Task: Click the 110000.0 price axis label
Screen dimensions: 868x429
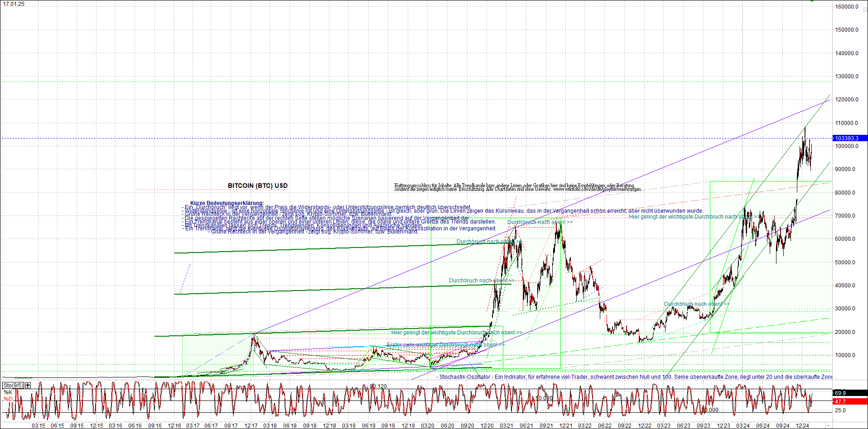Action: 847,123
